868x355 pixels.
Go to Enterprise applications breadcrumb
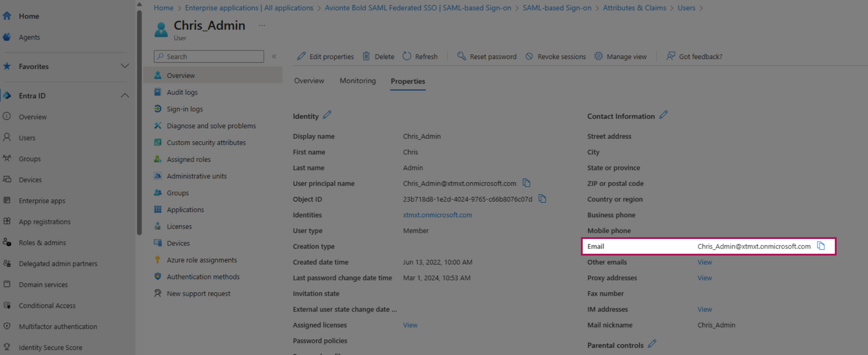(249, 8)
